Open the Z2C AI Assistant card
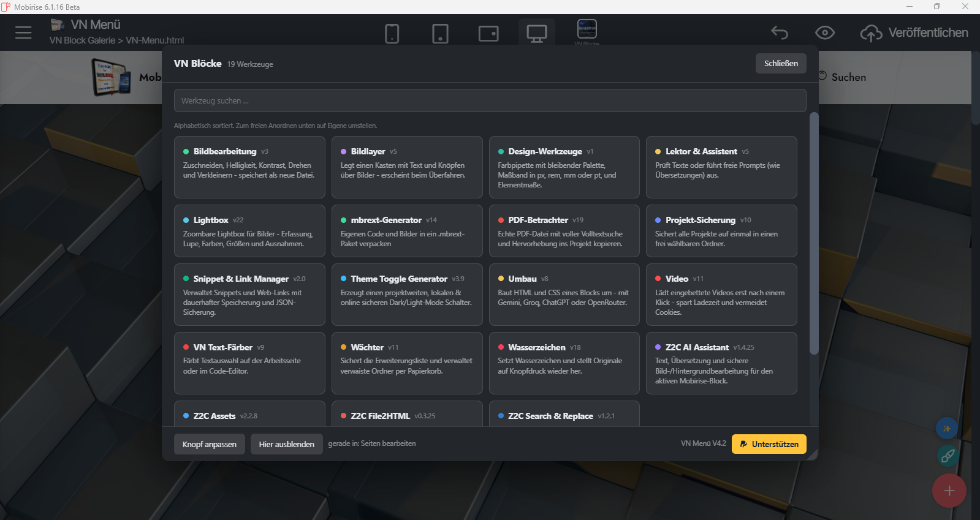This screenshot has width=980, height=520. (721, 363)
